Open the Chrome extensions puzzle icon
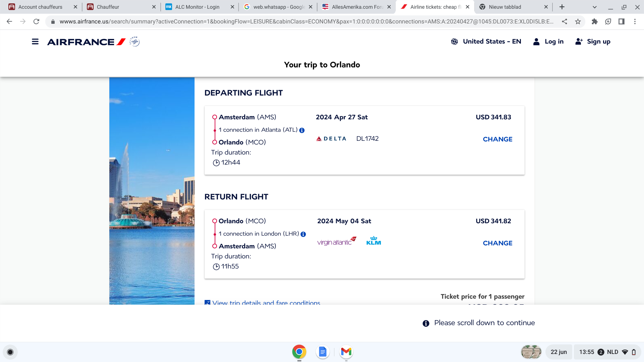The width and height of the screenshot is (644, 362). (x=595, y=21)
